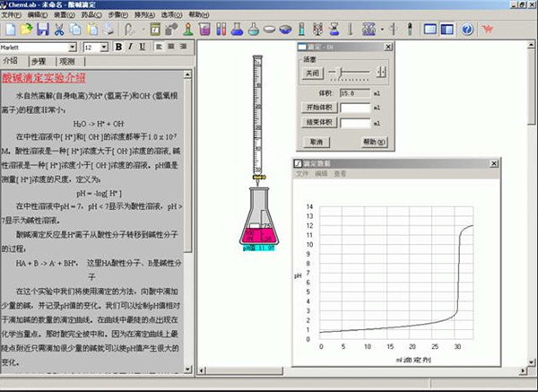The image size is (538, 392).
Task: Click the 查看 menu in graph window
Action: [340, 174]
